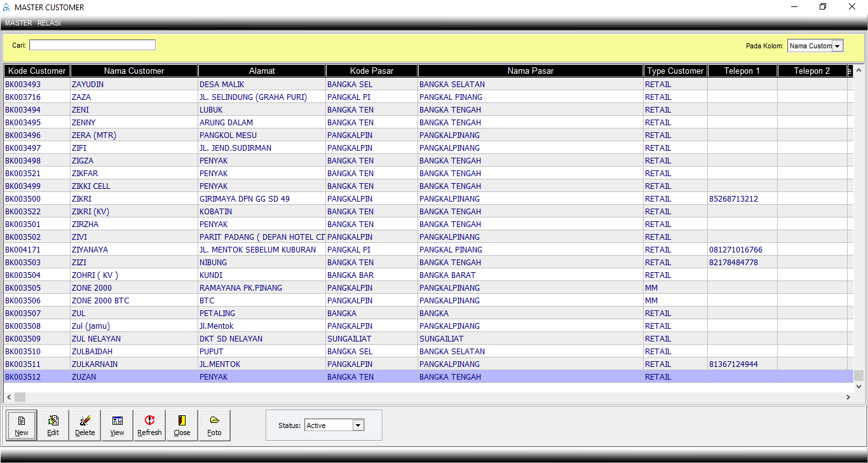Refresh the customer list
The image size is (868, 463).
point(149,425)
